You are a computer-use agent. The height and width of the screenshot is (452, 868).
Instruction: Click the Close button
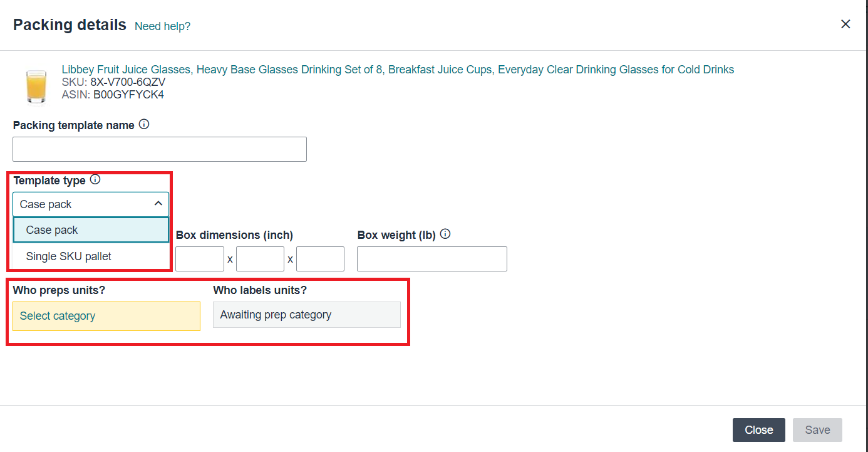coord(758,430)
